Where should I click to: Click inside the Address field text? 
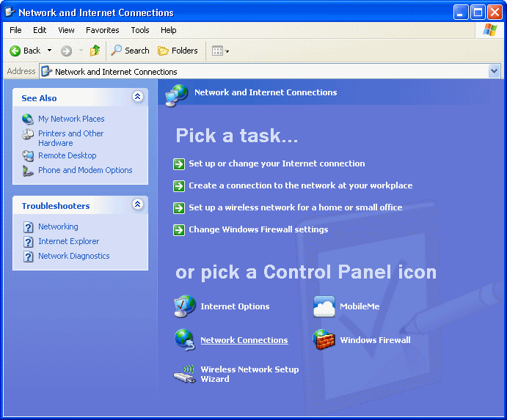pyautogui.click(x=220, y=72)
